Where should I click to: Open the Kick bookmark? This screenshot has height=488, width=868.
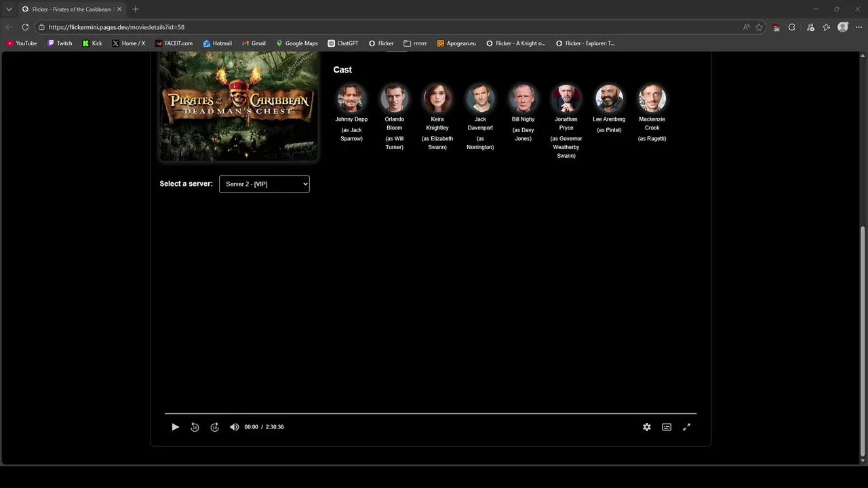tap(92, 43)
